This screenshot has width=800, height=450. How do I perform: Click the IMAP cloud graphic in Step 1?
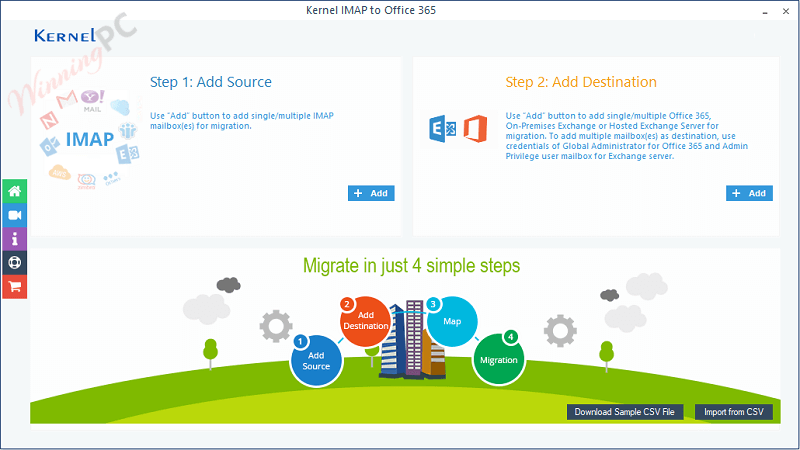(x=88, y=140)
